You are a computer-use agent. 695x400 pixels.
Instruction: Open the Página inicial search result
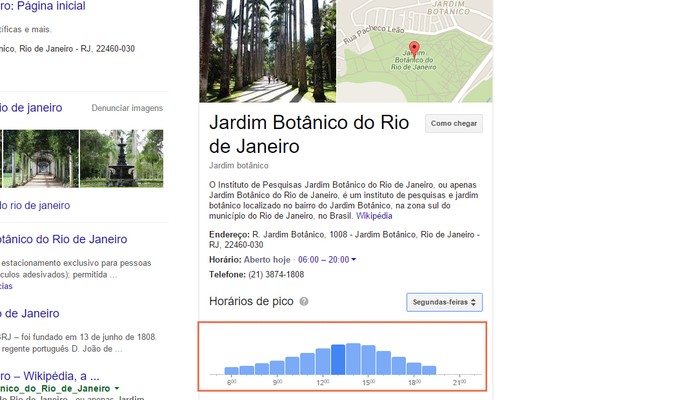(x=43, y=6)
